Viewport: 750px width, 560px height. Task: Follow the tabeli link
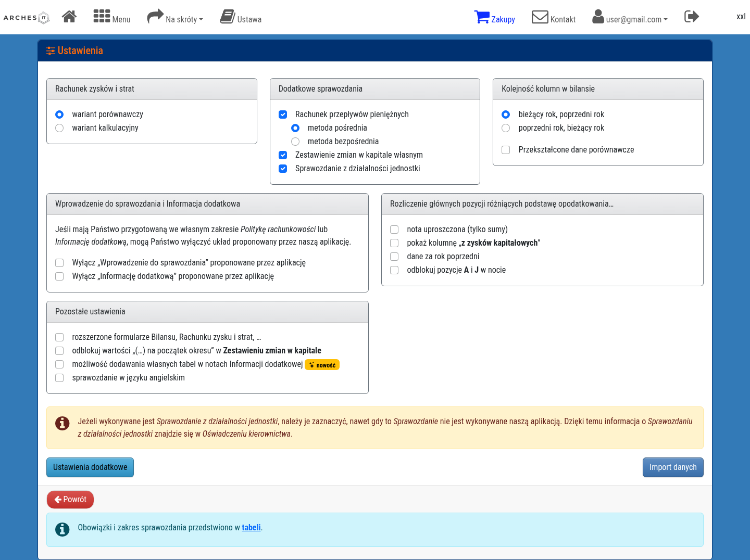(251, 528)
